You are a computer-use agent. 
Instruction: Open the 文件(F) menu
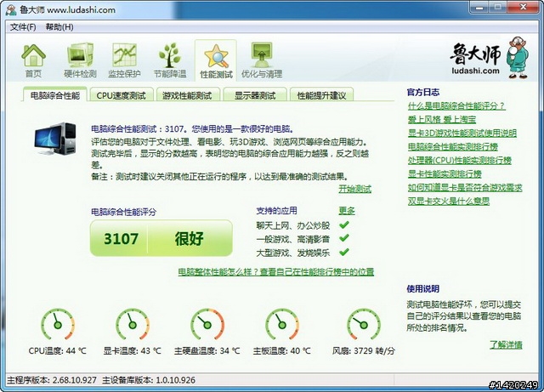click(x=23, y=27)
